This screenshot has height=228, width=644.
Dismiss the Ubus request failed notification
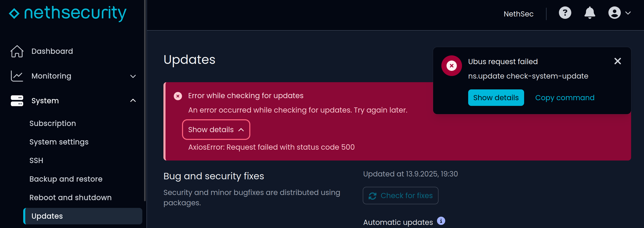[617, 61]
